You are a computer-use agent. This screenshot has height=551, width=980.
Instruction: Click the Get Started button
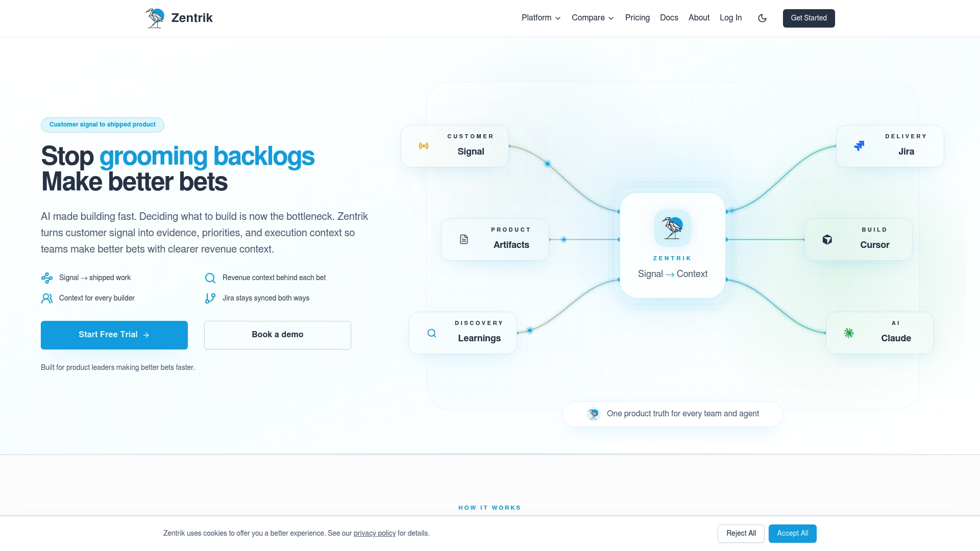(809, 18)
